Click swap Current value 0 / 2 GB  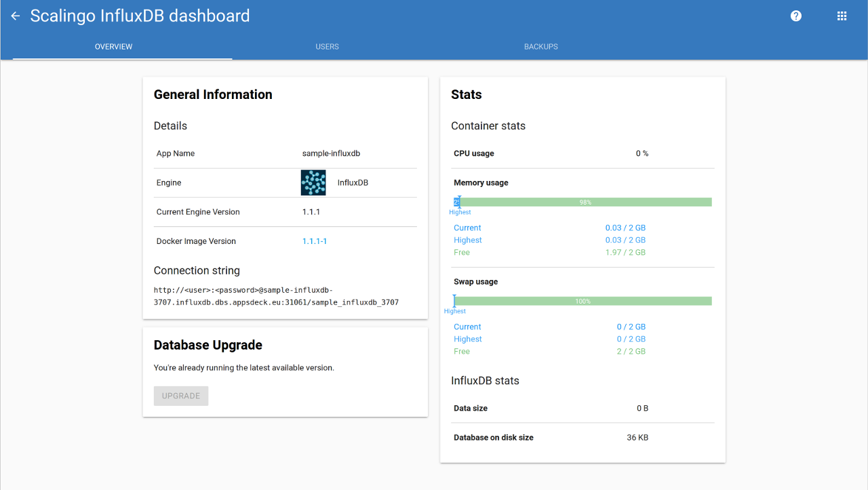coord(631,327)
